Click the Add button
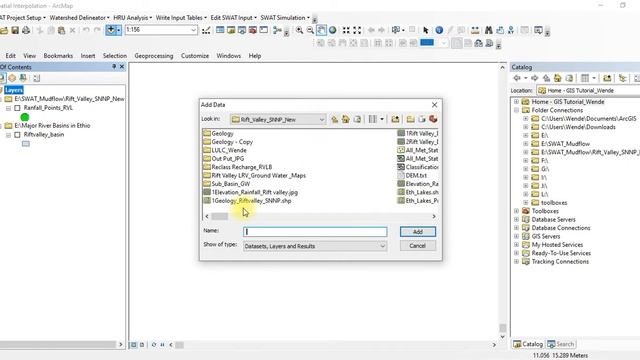 pos(418,231)
